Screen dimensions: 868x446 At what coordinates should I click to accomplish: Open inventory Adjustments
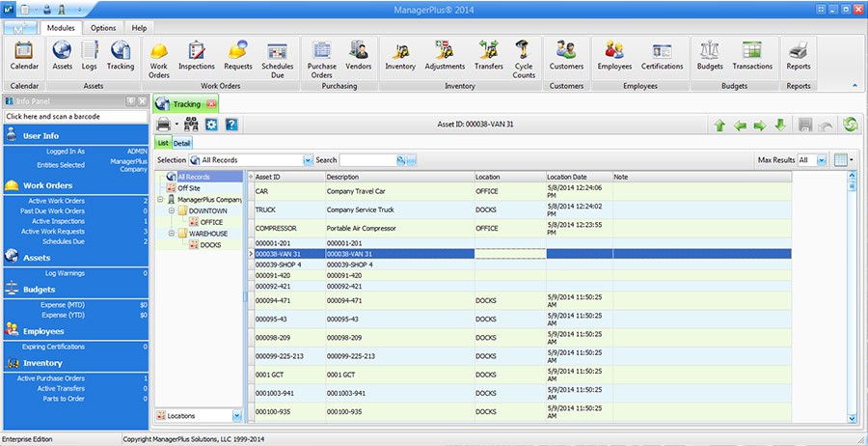tap(445, 57)
